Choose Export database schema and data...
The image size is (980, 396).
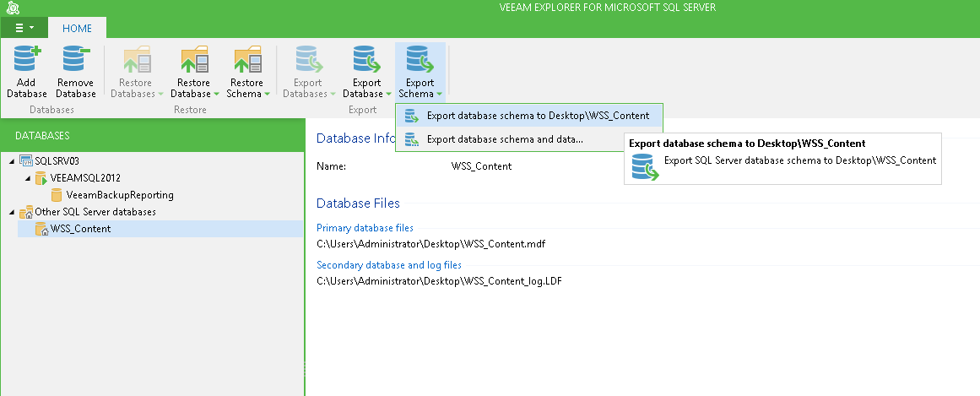pyautogui.click(x=529, y=138)
